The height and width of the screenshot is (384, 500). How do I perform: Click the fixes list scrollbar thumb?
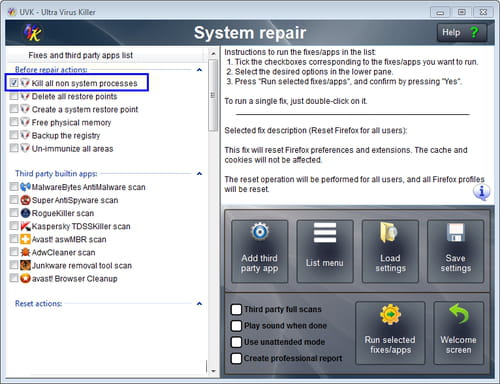pos(213,95)
